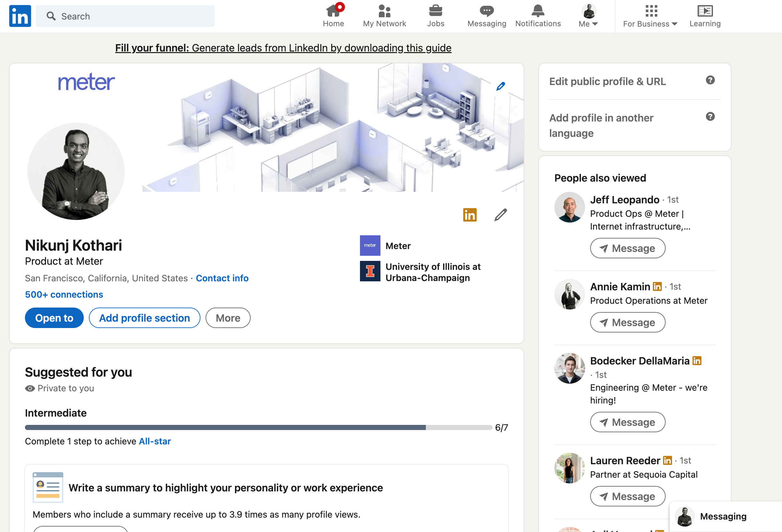The height and width of the screenshot is (532, 782).
Task: Open the For Business dropdown
Action: pyautogui.click(x=649, y=15)
